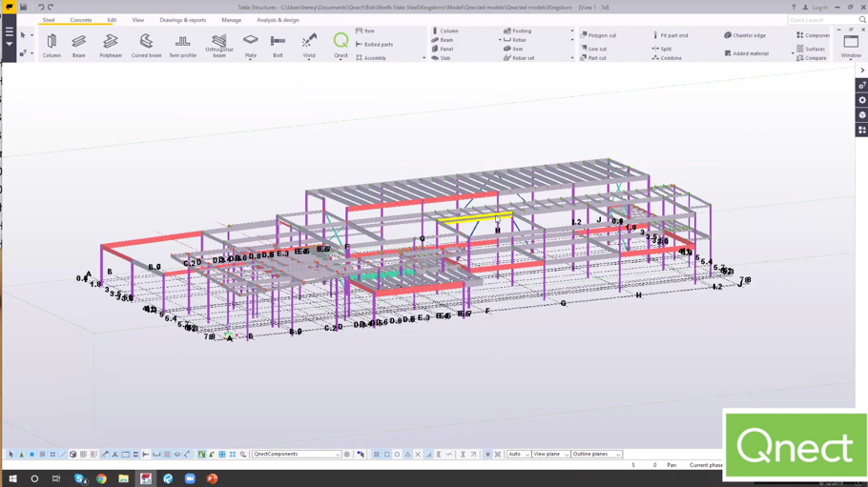Apply Line cut

click(593, 49)
